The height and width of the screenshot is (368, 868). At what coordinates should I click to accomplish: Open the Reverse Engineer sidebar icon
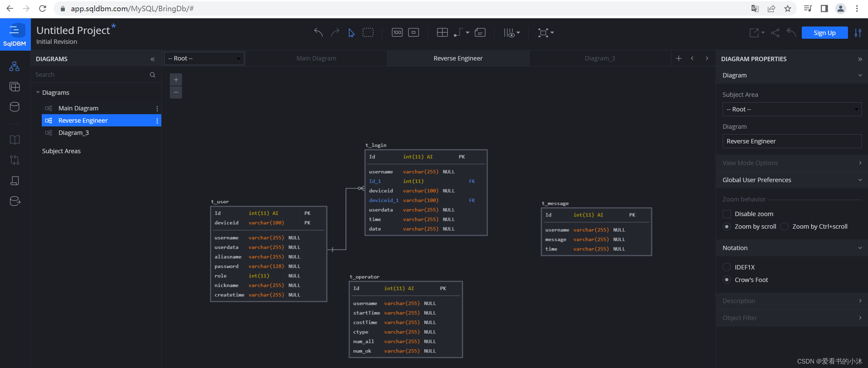point(15,180)
